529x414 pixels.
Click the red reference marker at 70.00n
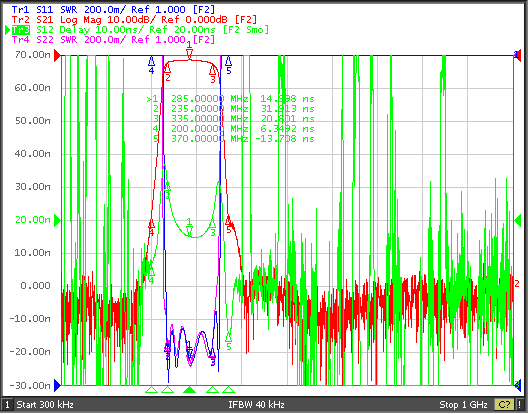click(57, 55)
